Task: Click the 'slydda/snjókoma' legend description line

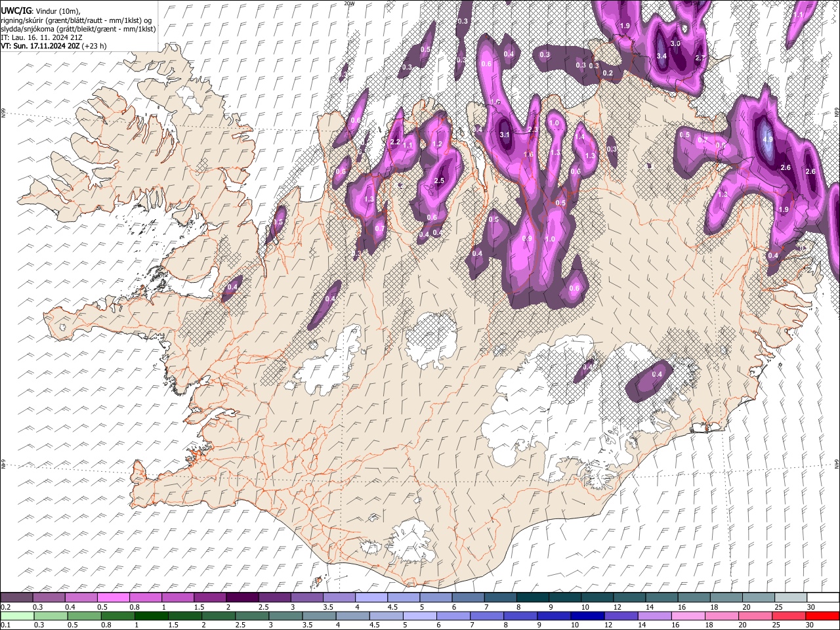Action: pos(78,28)
